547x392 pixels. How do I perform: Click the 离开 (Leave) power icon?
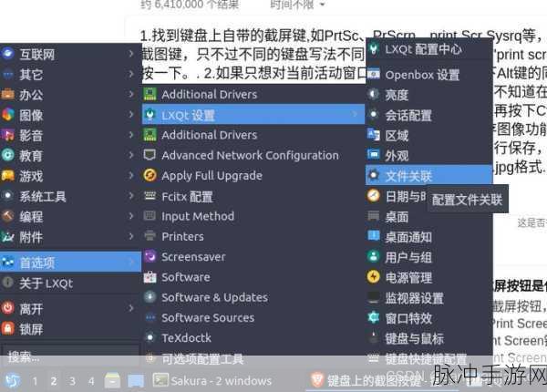(7, 308)
